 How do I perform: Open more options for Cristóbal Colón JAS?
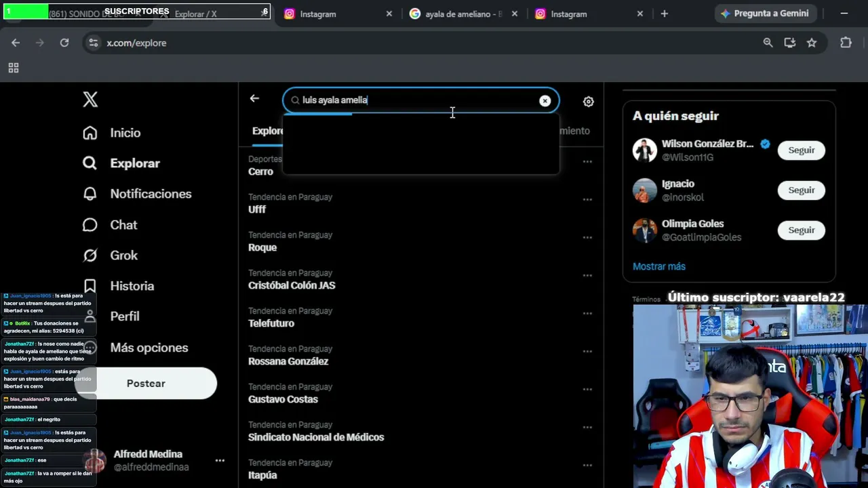[x=587, y=276]
